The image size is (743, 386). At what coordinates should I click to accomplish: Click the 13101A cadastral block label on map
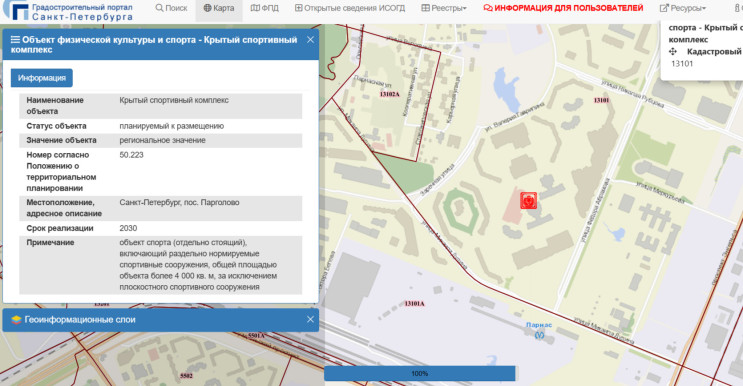415,304
